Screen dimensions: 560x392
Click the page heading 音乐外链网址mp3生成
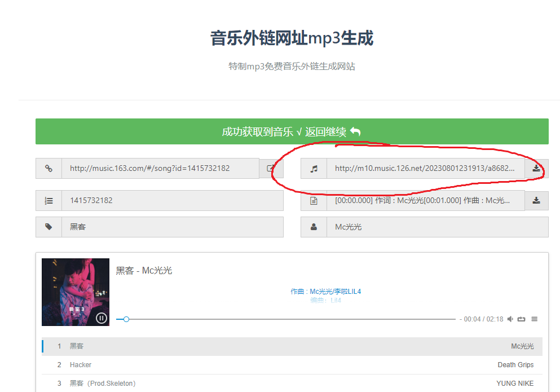tap(292, 38)
